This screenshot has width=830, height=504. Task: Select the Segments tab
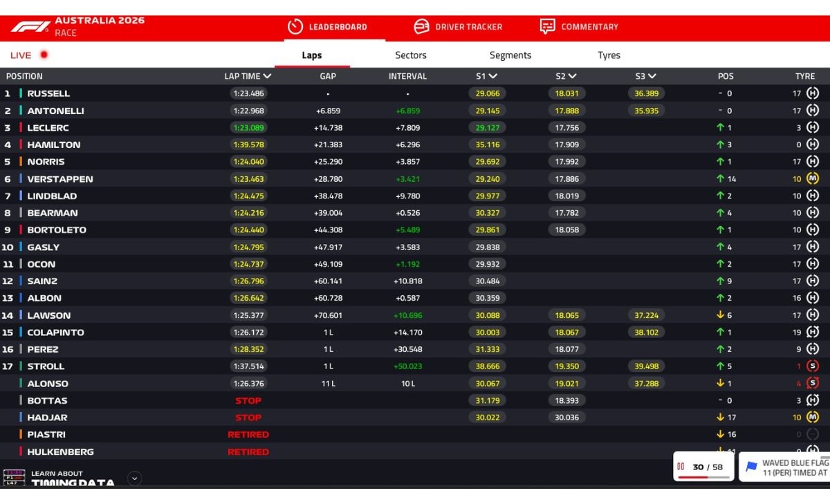coord(510,55)
